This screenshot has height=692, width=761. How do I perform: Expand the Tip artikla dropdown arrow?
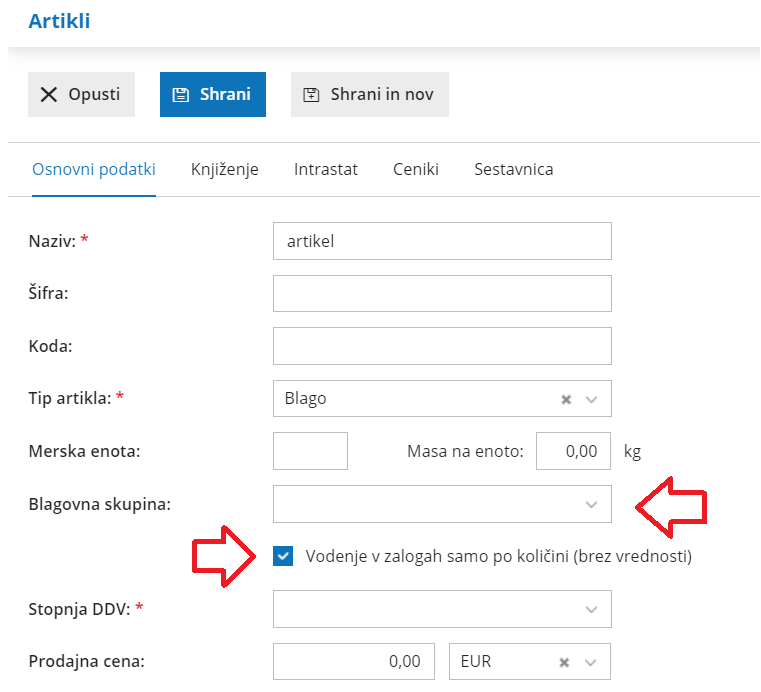pyautogui.click(x=591, y=399)
